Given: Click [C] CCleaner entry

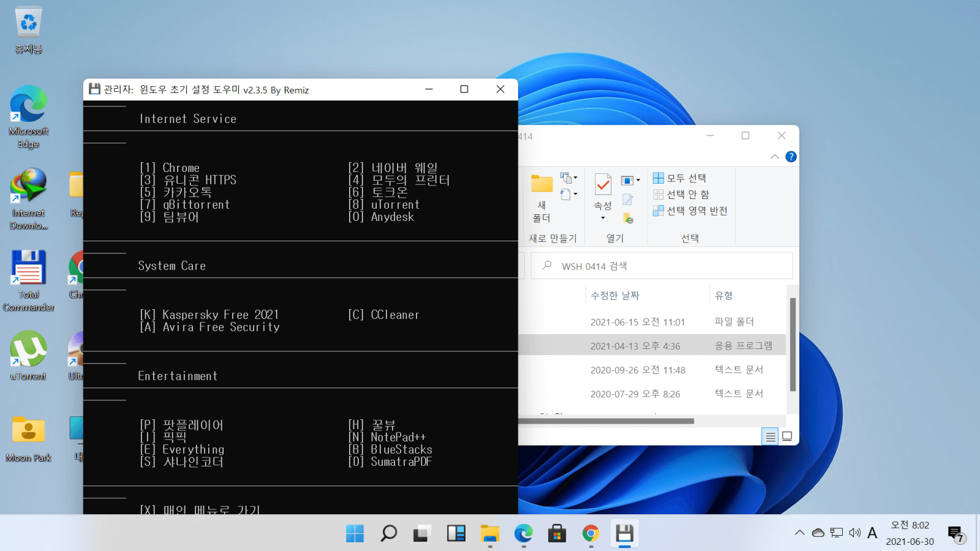Looking at the screenshot, I should pos(384,315).
